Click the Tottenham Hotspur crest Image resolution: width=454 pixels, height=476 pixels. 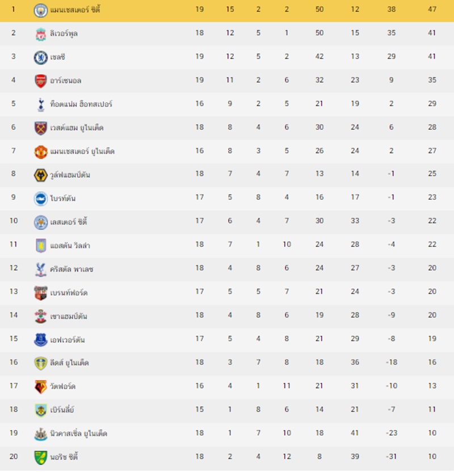point(40,104)
